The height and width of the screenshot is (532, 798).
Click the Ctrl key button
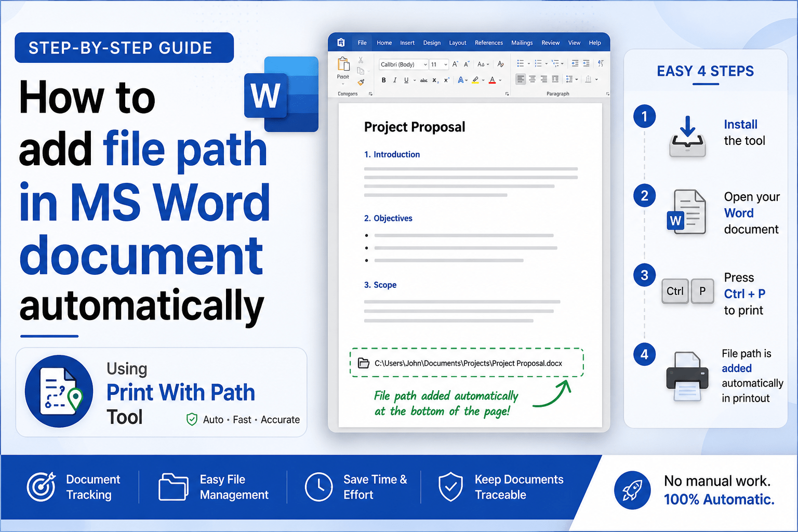pos(675,291)
